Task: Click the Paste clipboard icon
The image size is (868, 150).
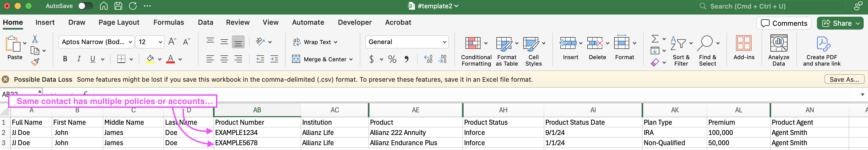Action: pos(13,44)
